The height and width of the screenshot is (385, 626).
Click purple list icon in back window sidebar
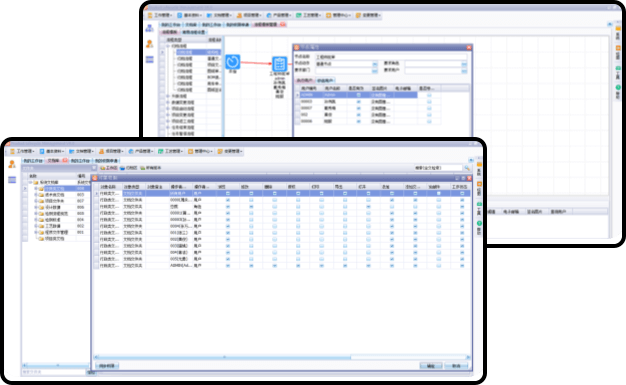point(149,60)
